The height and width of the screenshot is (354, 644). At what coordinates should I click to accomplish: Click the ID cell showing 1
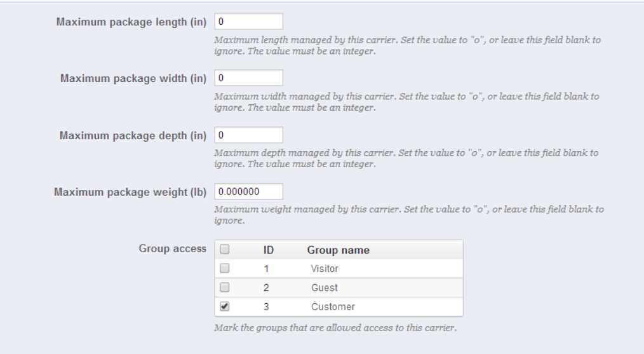tap(267, 269)
